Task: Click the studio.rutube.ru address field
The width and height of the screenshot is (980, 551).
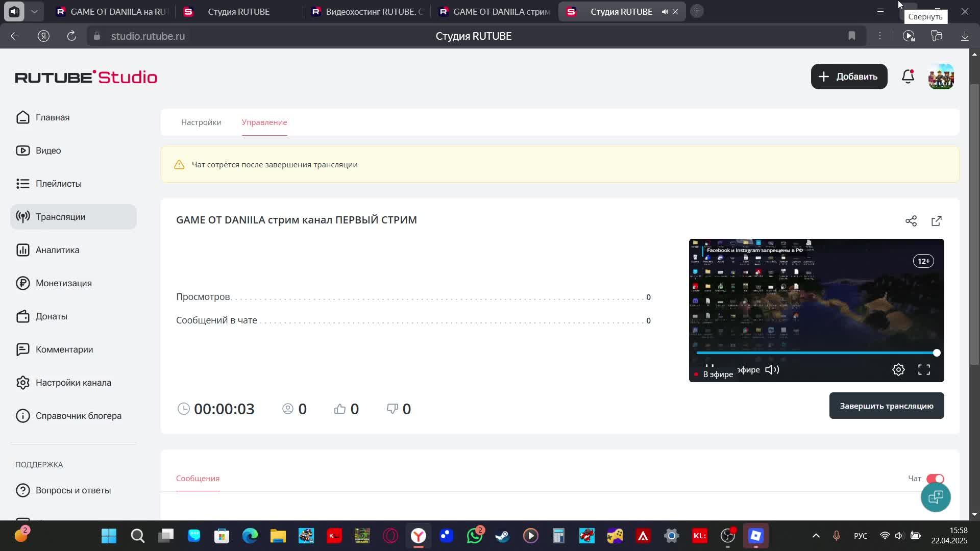Action: (148, 36)
